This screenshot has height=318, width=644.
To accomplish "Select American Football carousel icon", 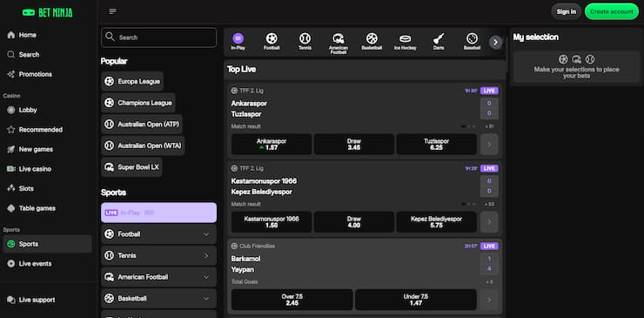I will point(339,44).
